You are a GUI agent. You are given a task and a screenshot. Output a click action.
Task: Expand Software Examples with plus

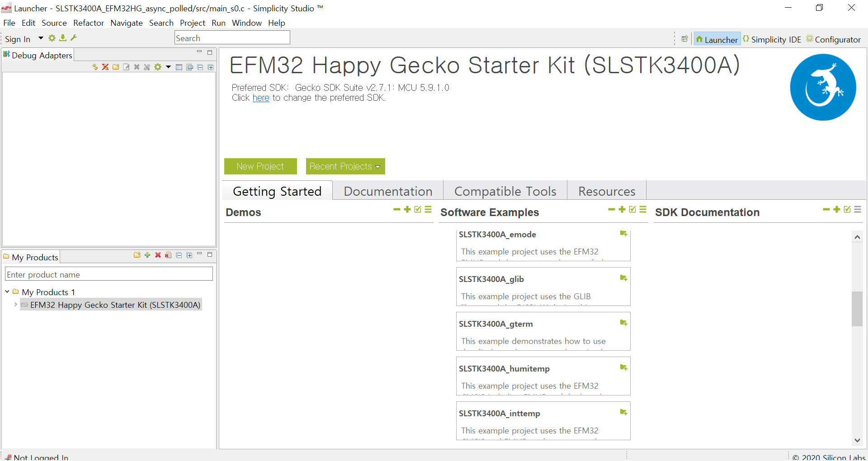(622, 209)
